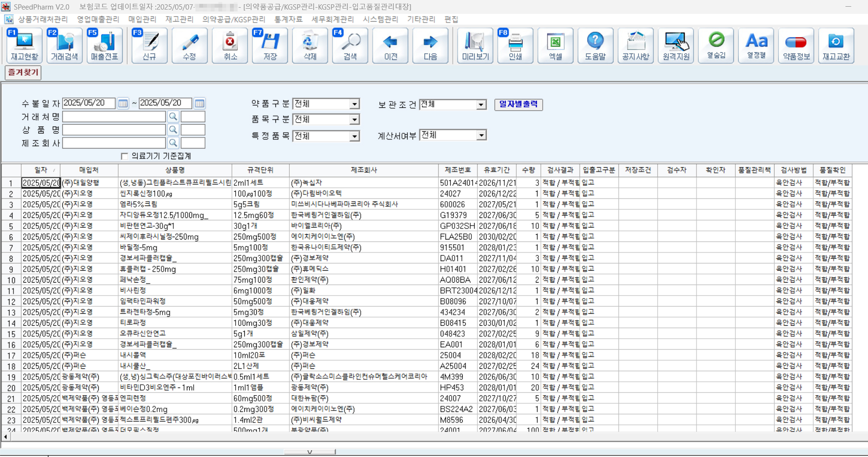The width and height of the screenshot is (868, 457).
Task: Open the 매입관리 menu
Action: 142,19
